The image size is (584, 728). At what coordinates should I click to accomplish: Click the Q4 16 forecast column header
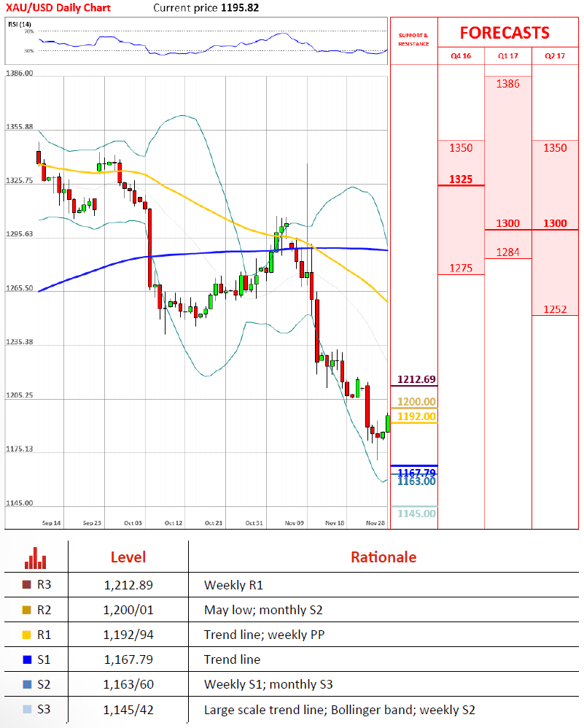461,55
